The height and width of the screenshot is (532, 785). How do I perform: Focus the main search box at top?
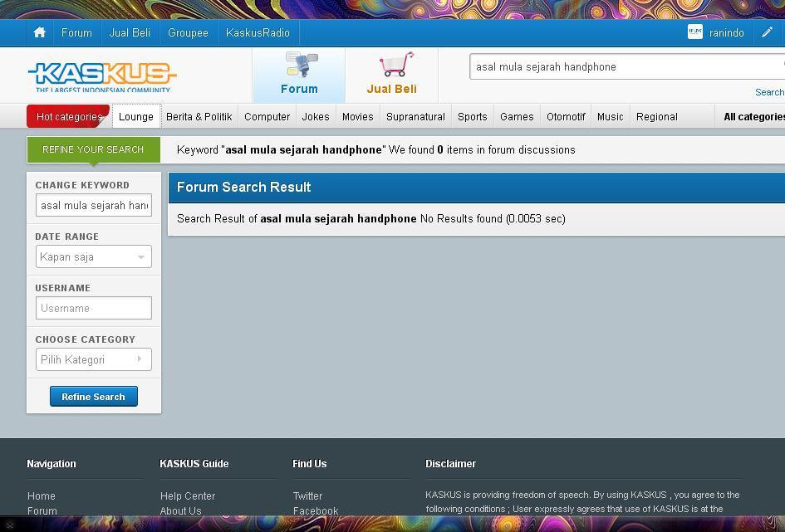[x=627, y=66]
